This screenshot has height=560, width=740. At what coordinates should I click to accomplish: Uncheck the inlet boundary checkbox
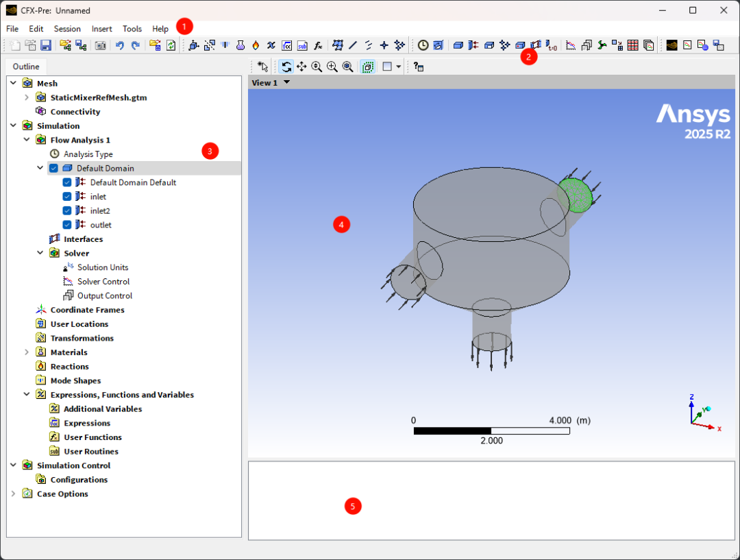pyautogui.click(x=67, y=197)
